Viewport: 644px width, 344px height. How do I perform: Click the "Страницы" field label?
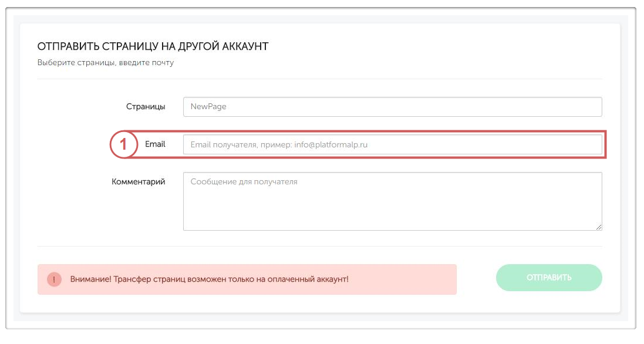point(146,107)
